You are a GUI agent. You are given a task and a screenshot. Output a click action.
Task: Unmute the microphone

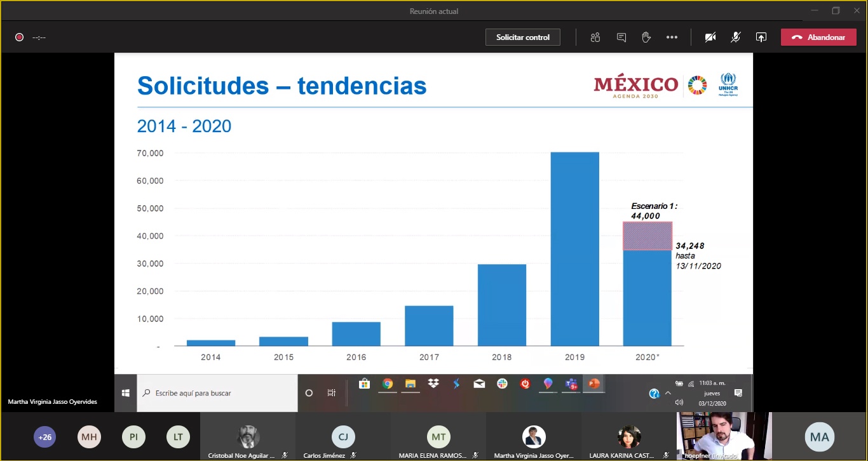(x=735, y=37)
